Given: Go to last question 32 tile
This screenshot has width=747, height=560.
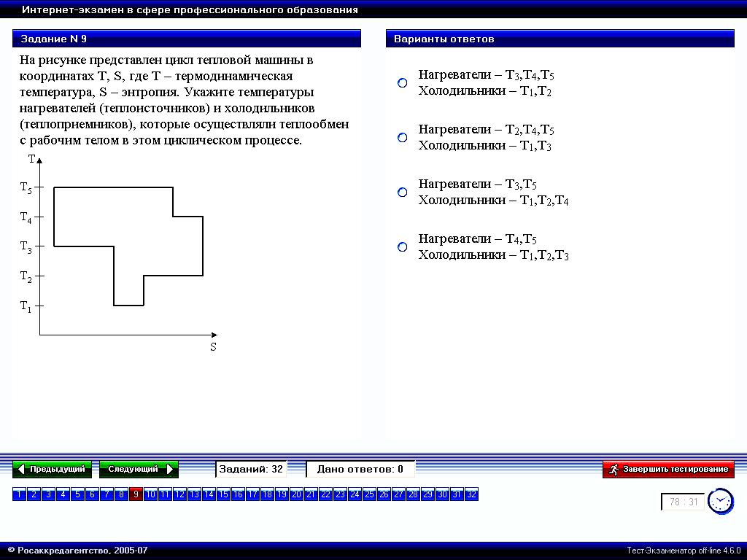Looking at the screenshot, I should pyautogui.click(x=472, y=494).
